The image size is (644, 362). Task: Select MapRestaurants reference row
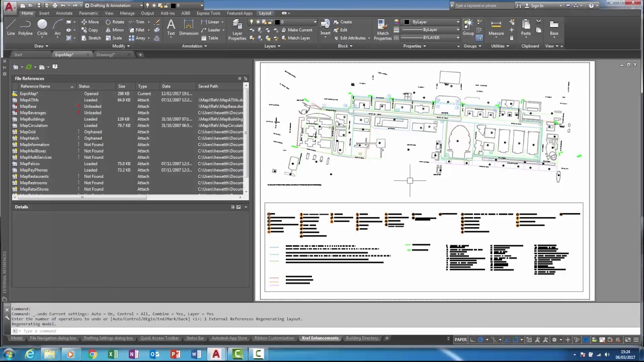128,176
